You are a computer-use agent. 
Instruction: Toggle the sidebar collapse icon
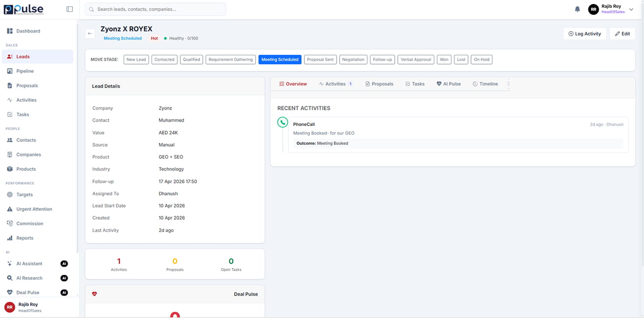pos(69,9)
